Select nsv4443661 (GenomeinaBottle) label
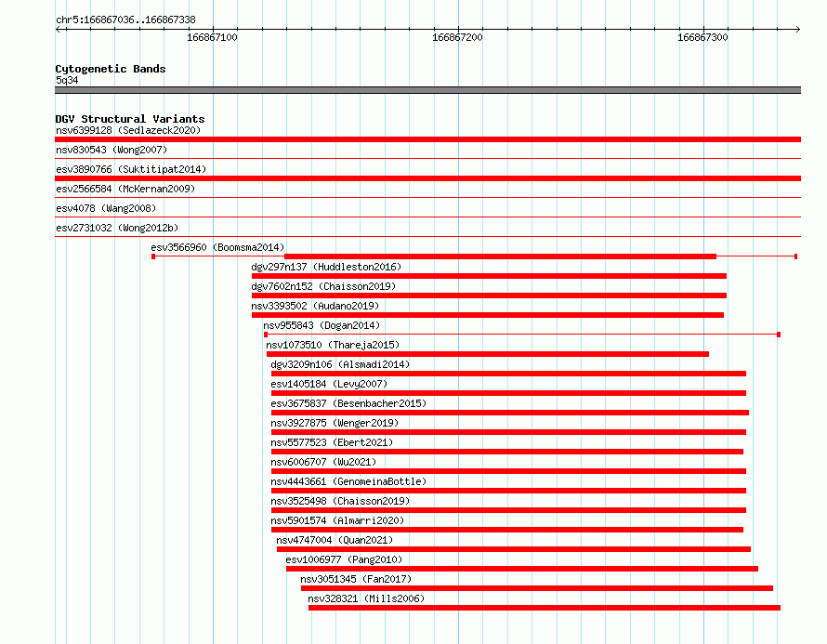 point(348,481)
